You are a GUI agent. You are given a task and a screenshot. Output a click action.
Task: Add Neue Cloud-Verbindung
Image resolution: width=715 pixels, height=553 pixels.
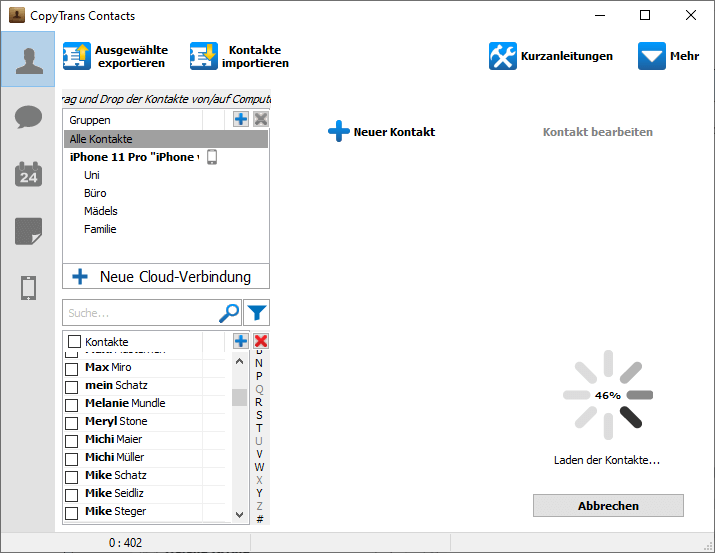click(166, 276)
